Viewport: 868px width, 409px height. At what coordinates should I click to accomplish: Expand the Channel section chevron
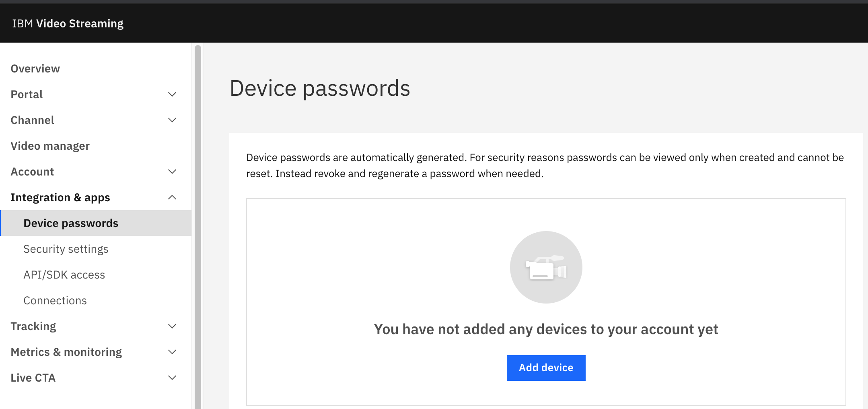coord(172,120)
